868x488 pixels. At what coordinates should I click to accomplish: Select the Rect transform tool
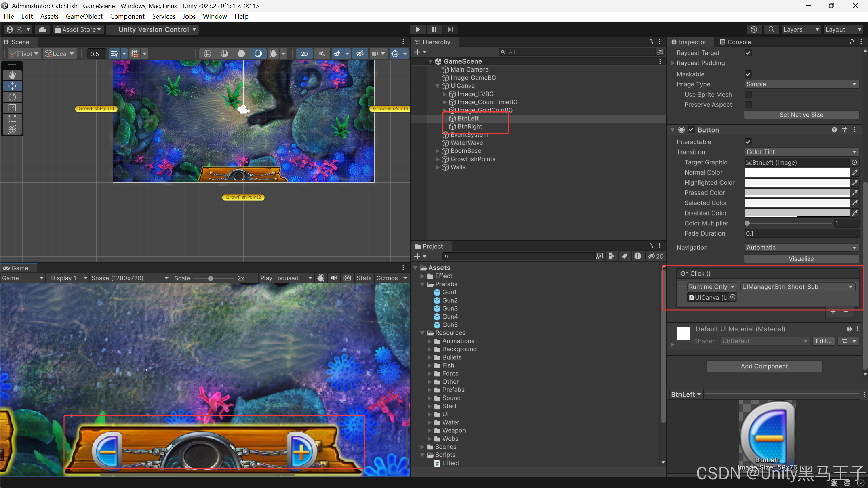(x=12, y=119)
